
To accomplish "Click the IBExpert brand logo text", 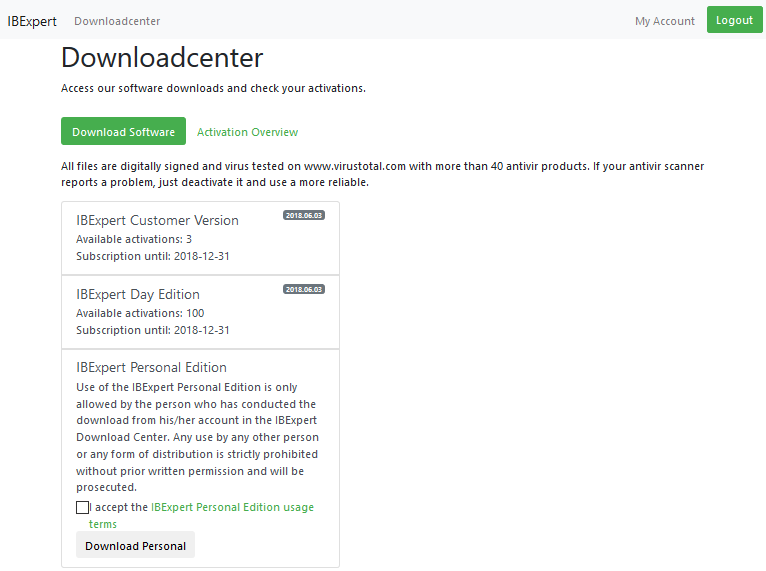I will pyautogui.click(x=32, y=21).
